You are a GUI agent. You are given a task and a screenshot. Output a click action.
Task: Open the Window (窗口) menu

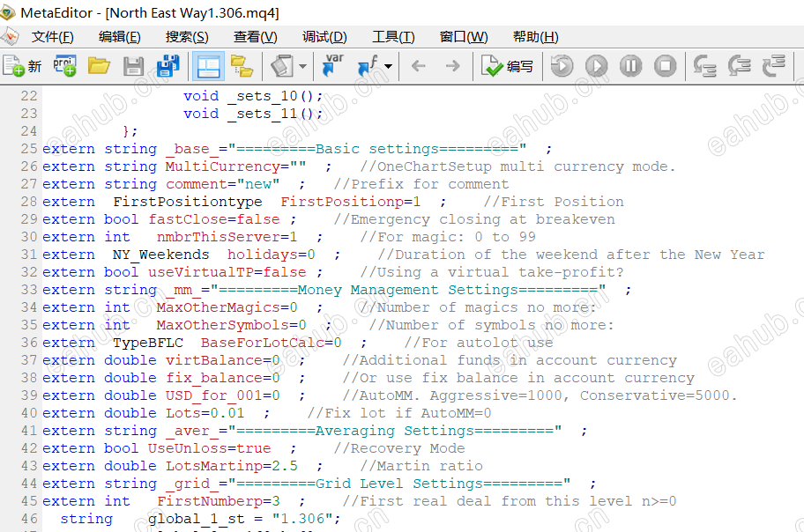[464, 37]
